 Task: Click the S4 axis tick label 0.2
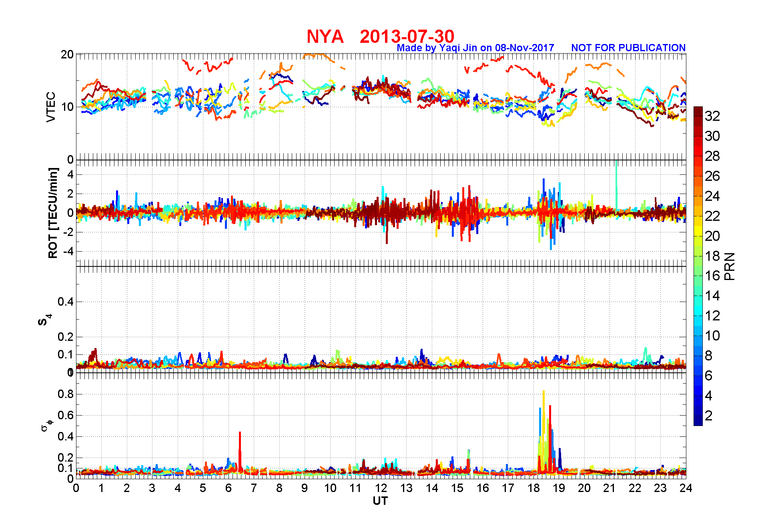(x=66, y=337)
